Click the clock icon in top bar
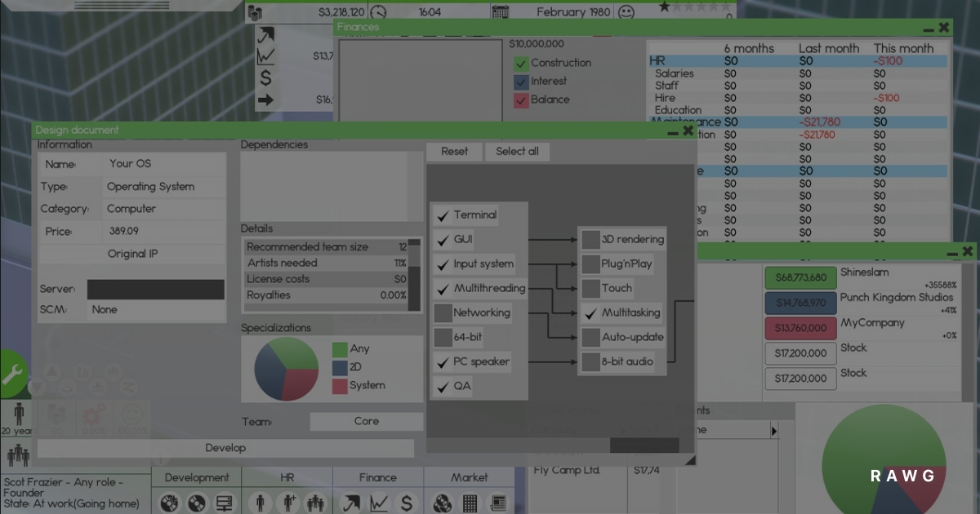 (x=378, y=12)
